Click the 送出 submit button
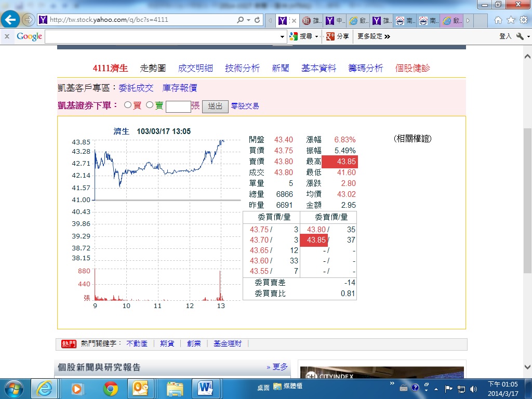Screen dimensions: 532x399 215,107
